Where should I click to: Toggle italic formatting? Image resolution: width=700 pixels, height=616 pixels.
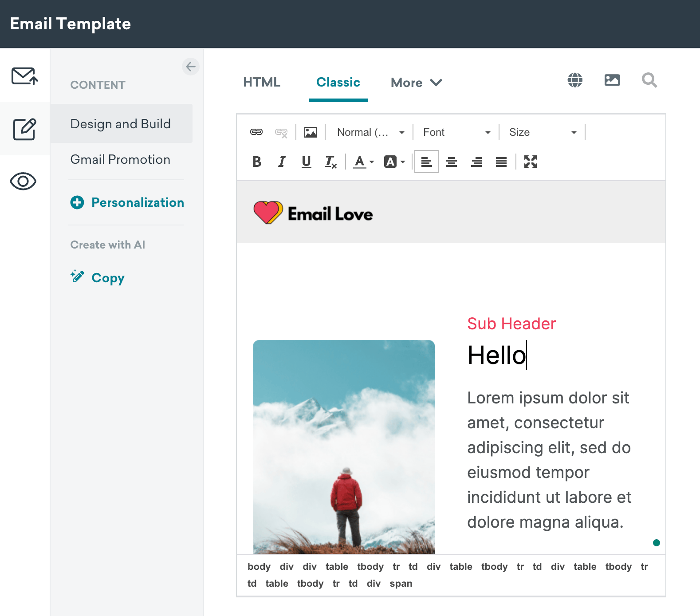click(282, 162)
